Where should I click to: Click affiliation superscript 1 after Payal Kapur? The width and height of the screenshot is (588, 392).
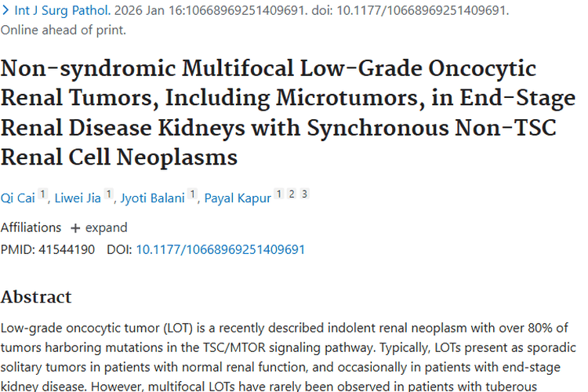click(278, 194)
